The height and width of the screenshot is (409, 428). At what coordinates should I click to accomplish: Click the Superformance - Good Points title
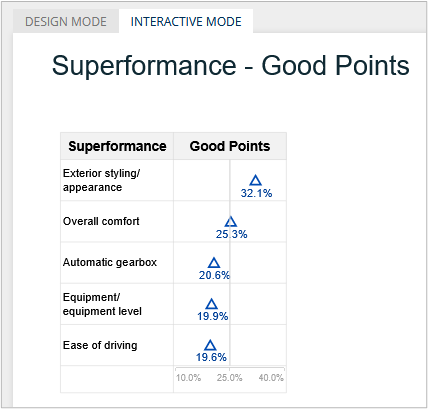pyautogui.click(x=230, y=65)
